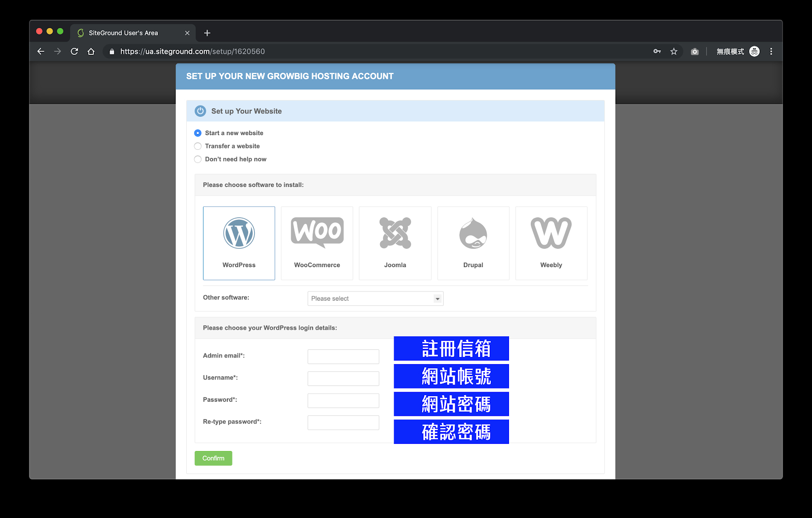Select Transfer a website option
This screenshot has height=518, width=812.
pyautogui.click(x=198, y=146)
